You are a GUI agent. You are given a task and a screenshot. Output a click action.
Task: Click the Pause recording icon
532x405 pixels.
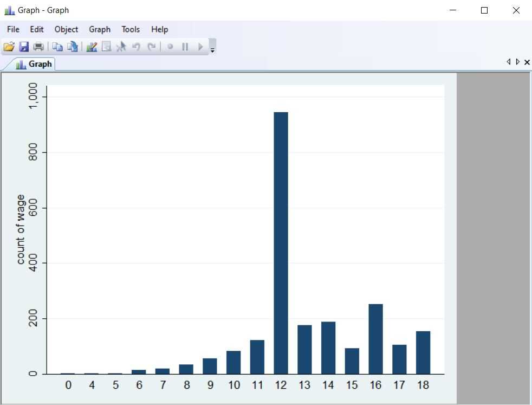tap(185, 47)
